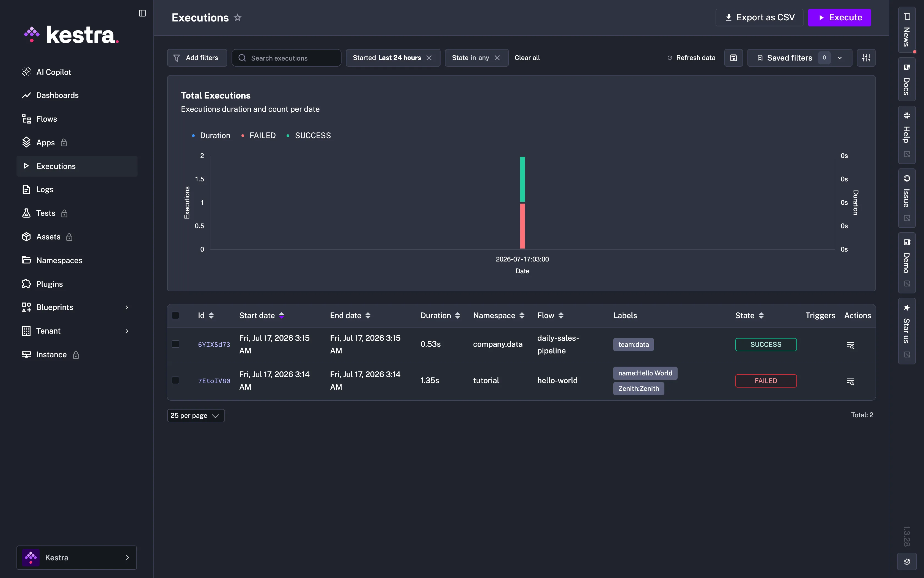
Task: Open the Docs panel tab
Action: pos(907,79)
